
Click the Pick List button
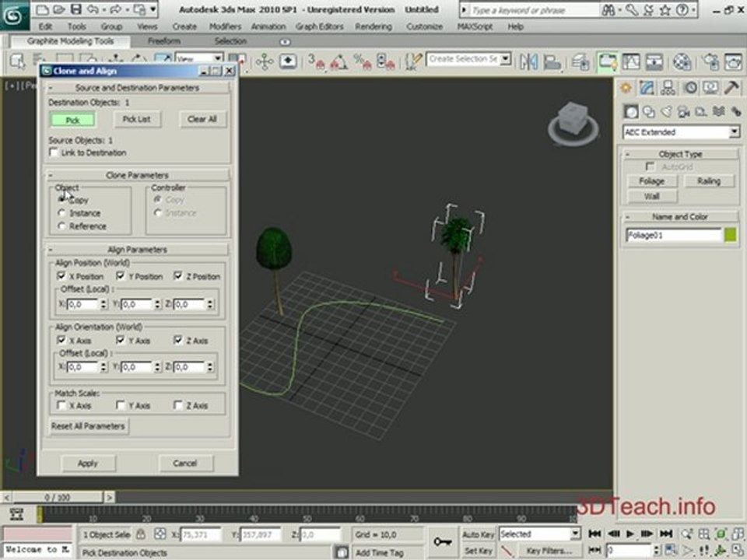click(137, 119)
